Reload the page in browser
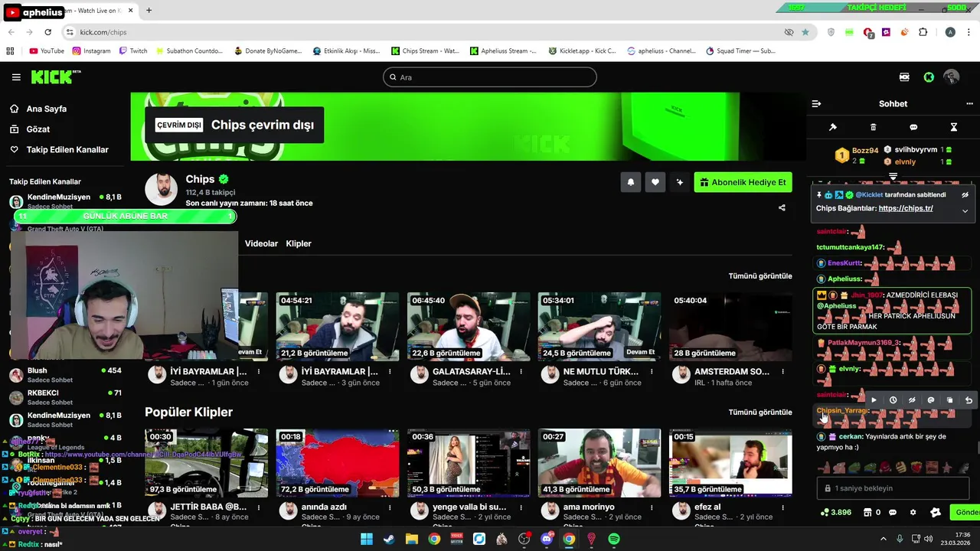The image size is (980, 551). pos(47,32)
